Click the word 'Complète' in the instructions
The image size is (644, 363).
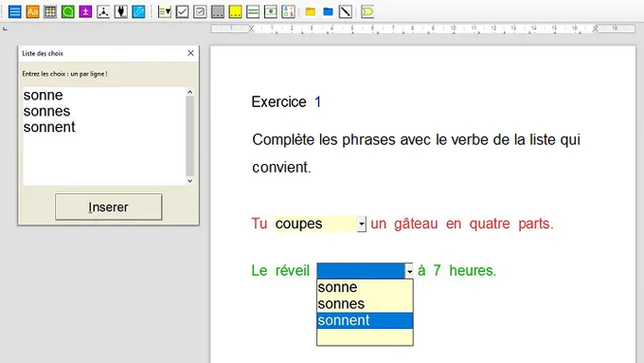point(283,140)
